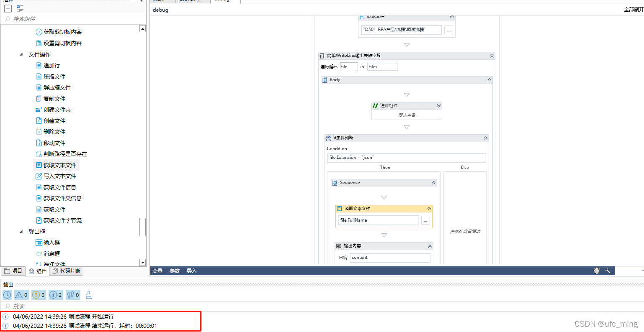Clear the output log with brush icon

(x=89, y=295)
